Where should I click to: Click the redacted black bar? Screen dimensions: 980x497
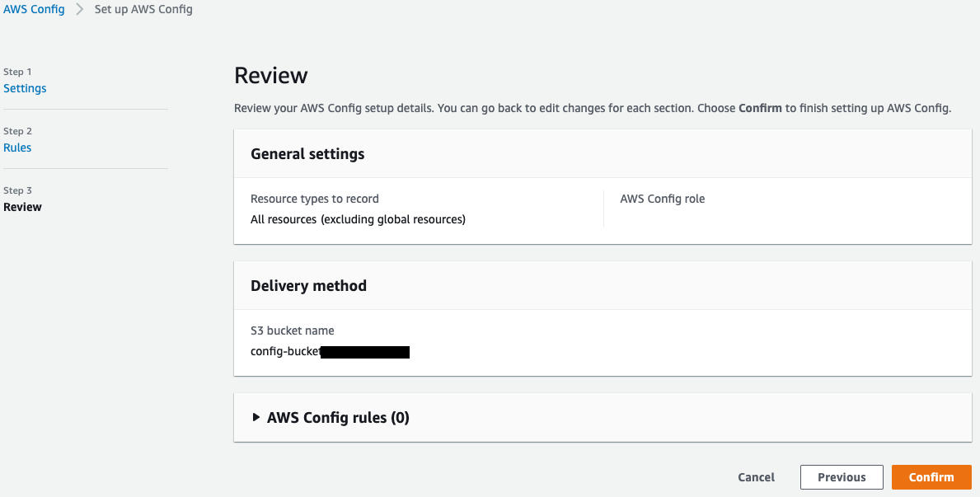[365, 352]
